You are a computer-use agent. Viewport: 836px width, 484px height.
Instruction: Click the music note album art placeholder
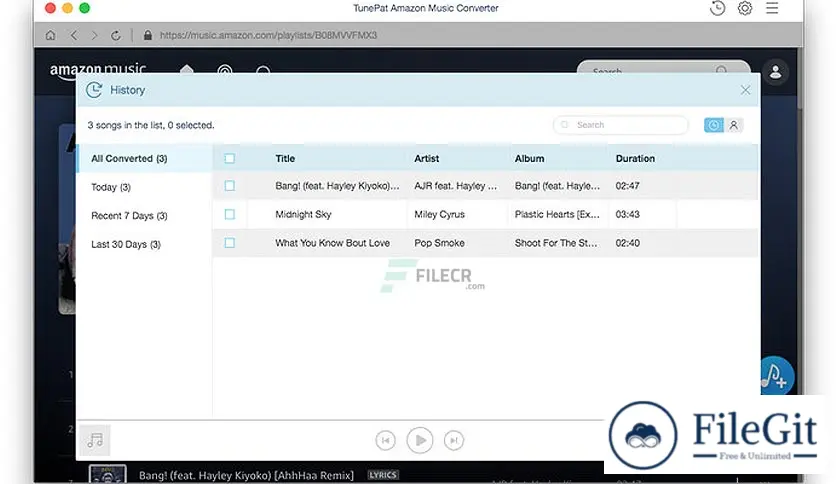tap(95, 440)
